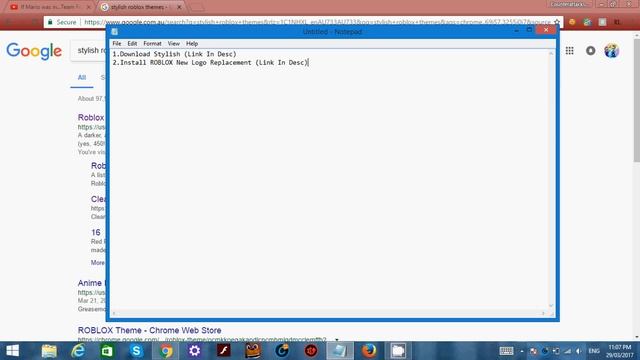Open Skype from the taskbar
640x360 pixels.
tap(136, 351)
